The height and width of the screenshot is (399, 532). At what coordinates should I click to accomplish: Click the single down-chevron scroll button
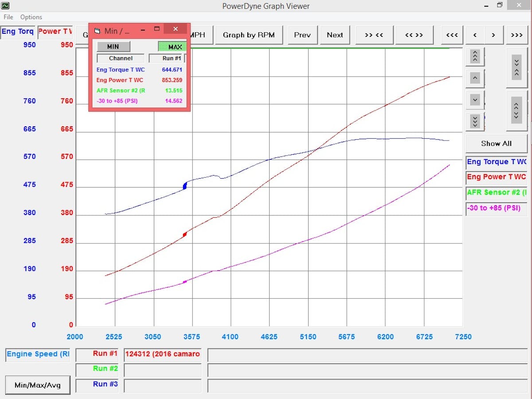pyautogui.click(x=475, y=100)
